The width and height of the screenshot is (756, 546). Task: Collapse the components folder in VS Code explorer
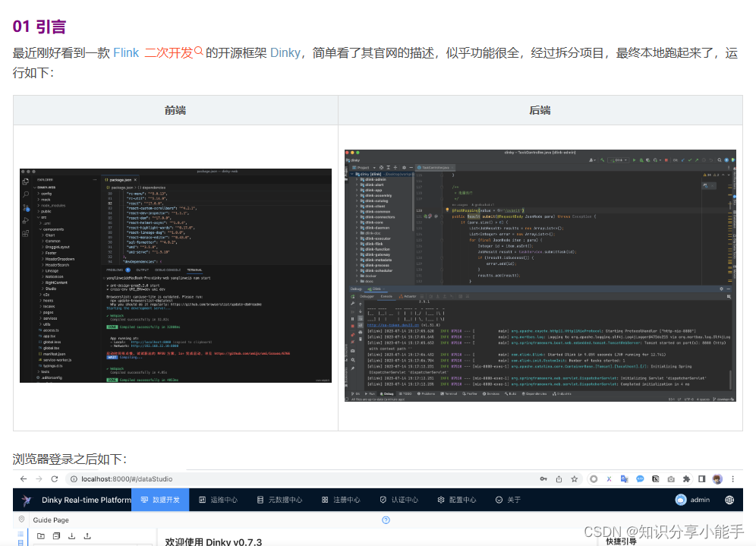point(52,229)
